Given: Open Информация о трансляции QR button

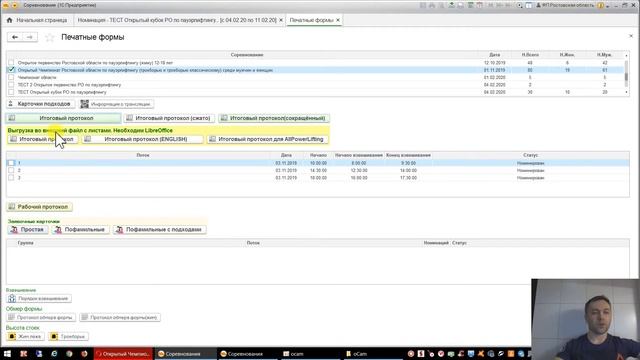Looking at the screenshot, I should 117,104.
